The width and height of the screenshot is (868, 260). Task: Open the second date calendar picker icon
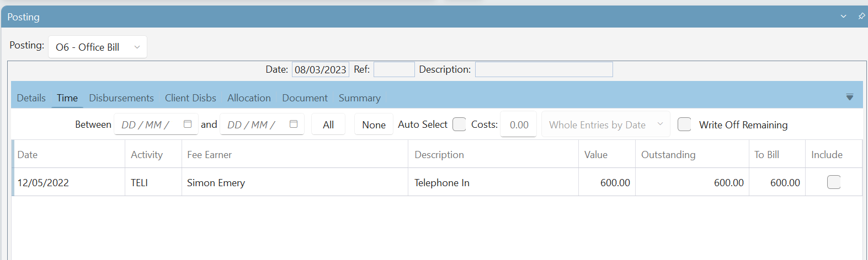point(294,124)
